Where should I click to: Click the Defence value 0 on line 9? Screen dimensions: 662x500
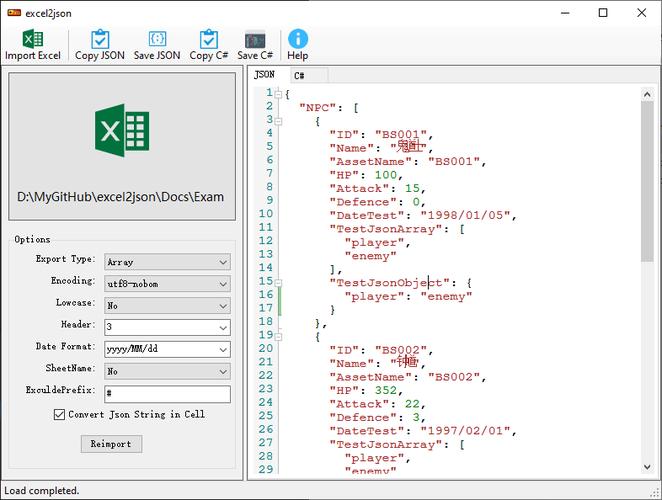click(x=416, y=202)
